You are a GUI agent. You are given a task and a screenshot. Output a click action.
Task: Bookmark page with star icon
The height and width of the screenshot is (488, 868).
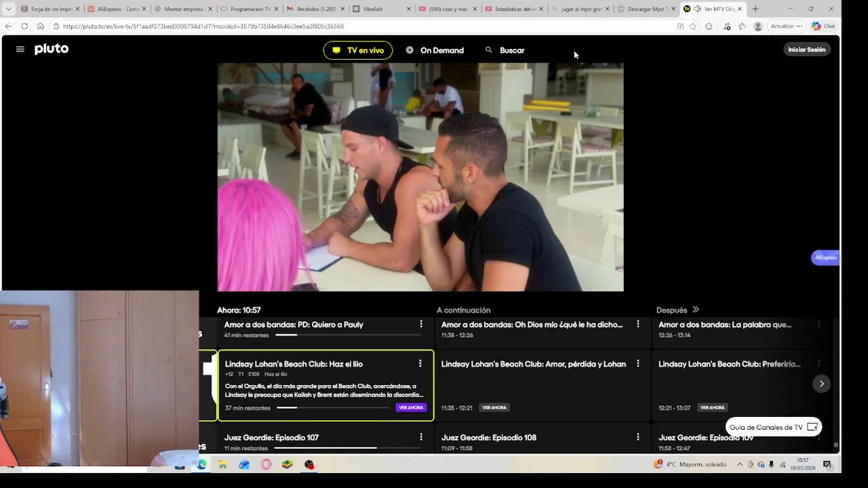click(692, 26)
